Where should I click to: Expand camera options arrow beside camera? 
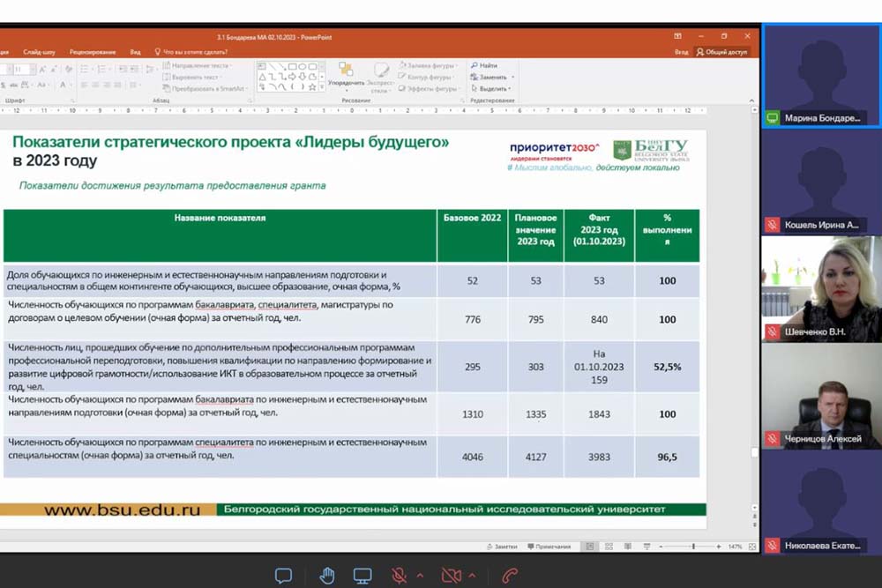pos(471,576)
